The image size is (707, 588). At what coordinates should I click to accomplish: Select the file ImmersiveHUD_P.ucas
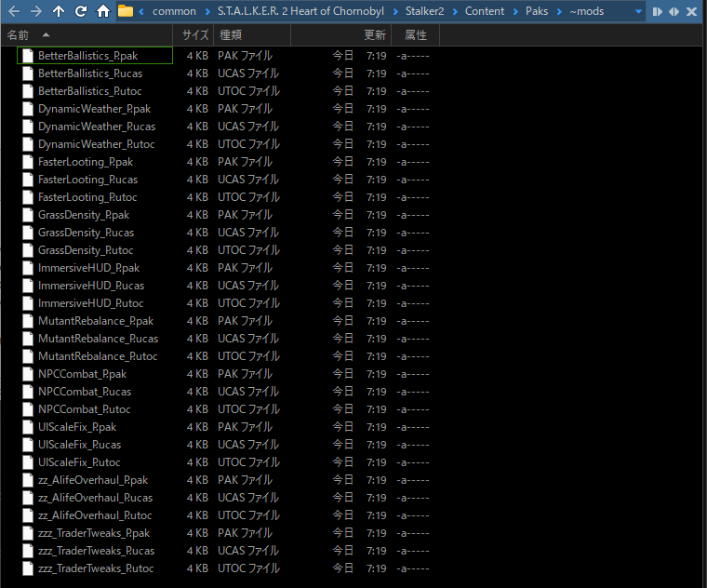pyautogui.click(x=91, y=286)
